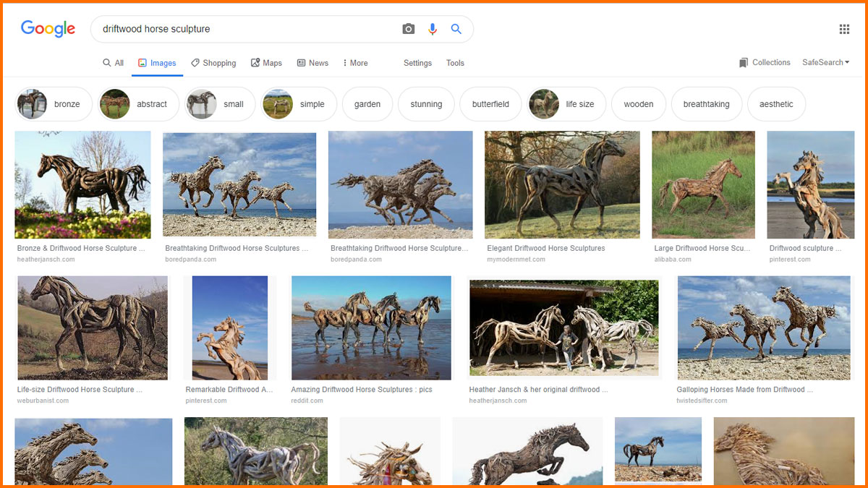Select the stunning filter chip

tap(426, 104)
